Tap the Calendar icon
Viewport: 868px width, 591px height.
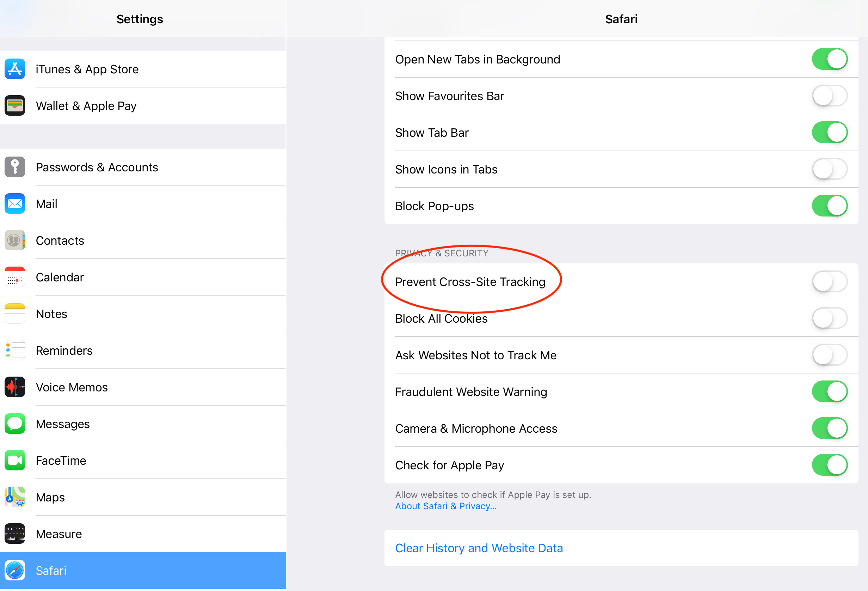click(x=14, y=277)
